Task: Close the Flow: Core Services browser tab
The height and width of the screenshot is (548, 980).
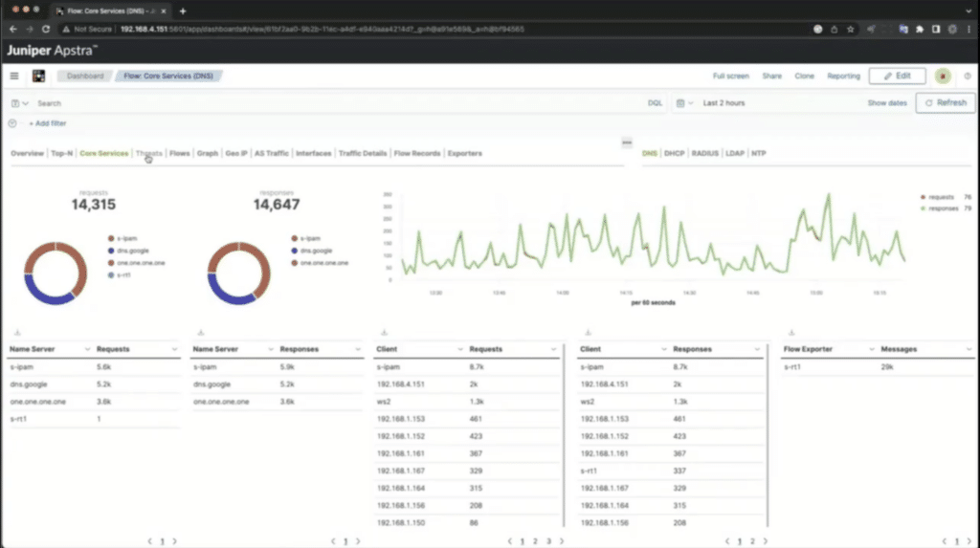Action: (x=164, y=11)
